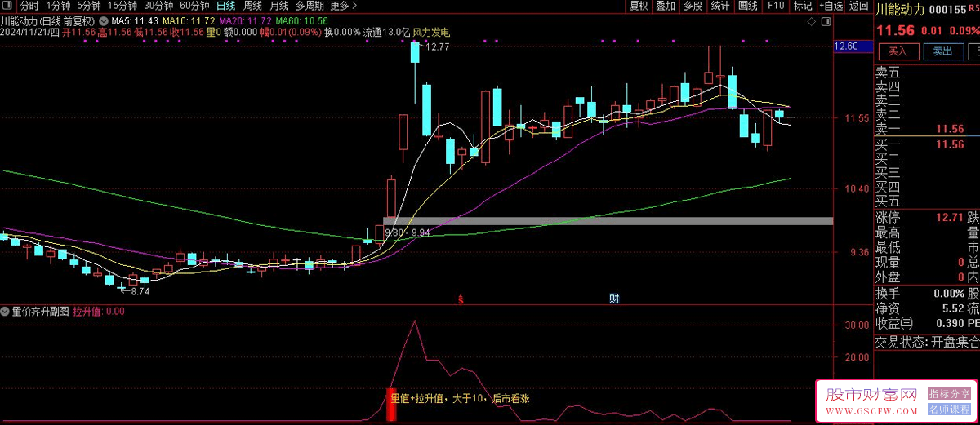
Task: Open 统计 statistics tool
Action: coord(720,6)
